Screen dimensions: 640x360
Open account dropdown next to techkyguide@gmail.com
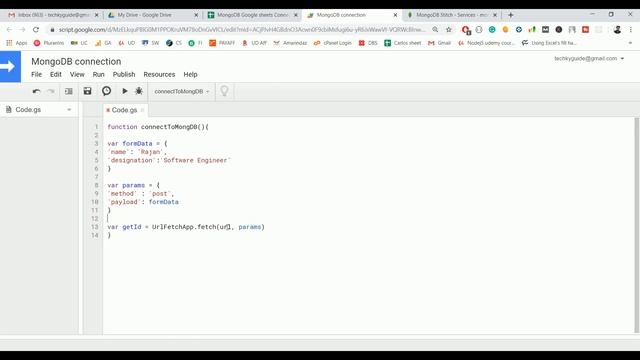pos(622,59)
